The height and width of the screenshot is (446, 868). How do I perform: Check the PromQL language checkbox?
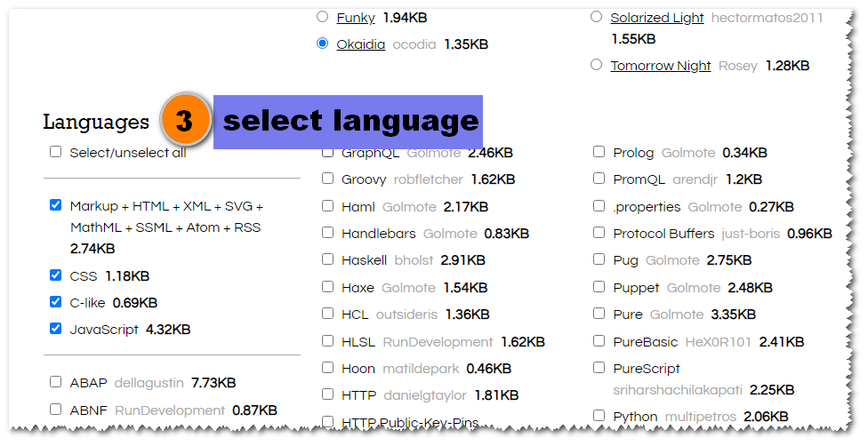599,179
